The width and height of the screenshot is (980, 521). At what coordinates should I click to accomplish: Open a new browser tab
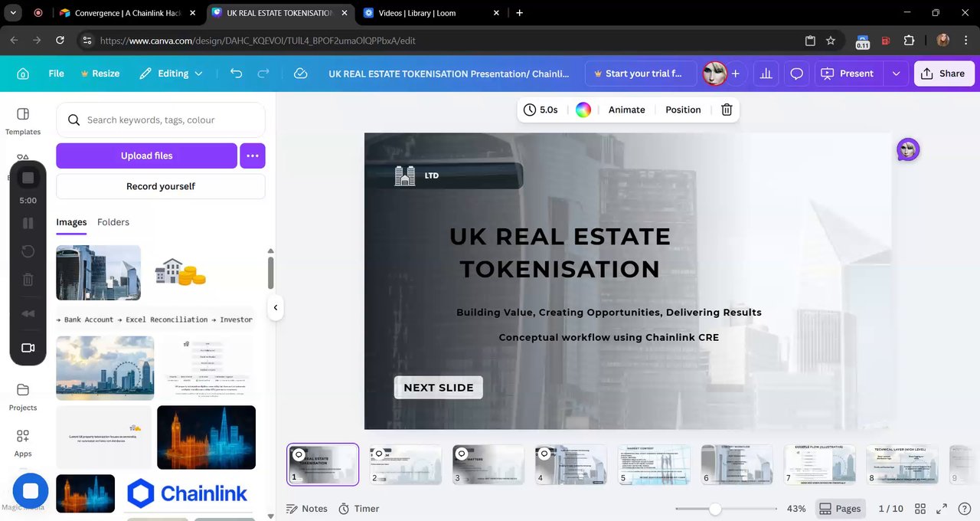pos(520,13)
